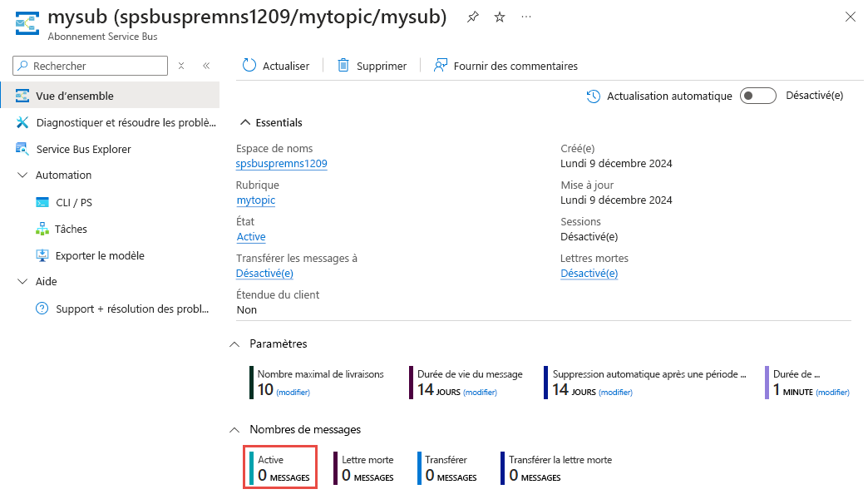
Task: Collapse the Paramètres section
Action: [x=234, y=344]
